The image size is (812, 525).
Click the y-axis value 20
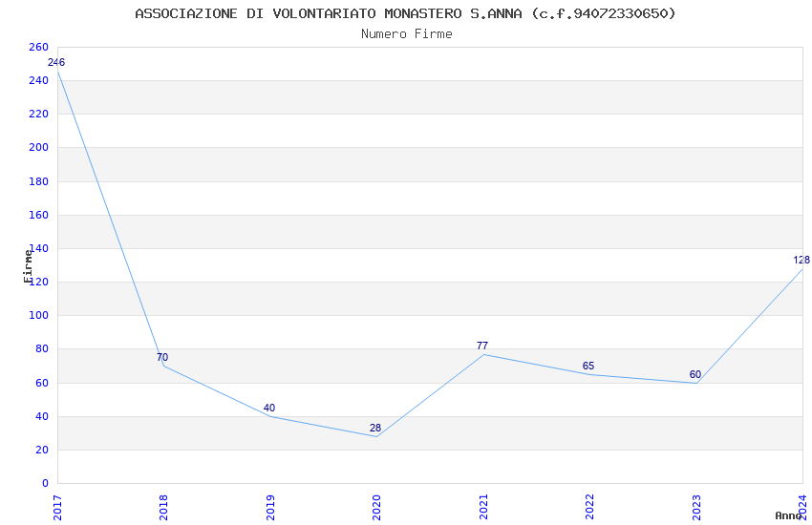pos(42,450)
